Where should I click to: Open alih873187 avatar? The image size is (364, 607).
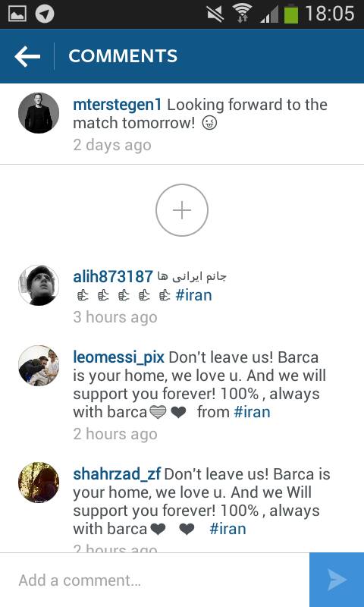click(x=39, y=285)
